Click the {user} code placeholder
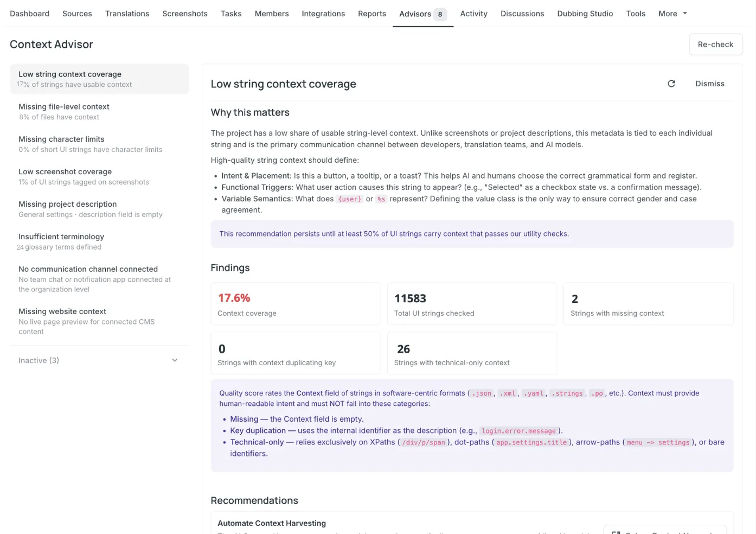756x534 pixels. point(350,199)
